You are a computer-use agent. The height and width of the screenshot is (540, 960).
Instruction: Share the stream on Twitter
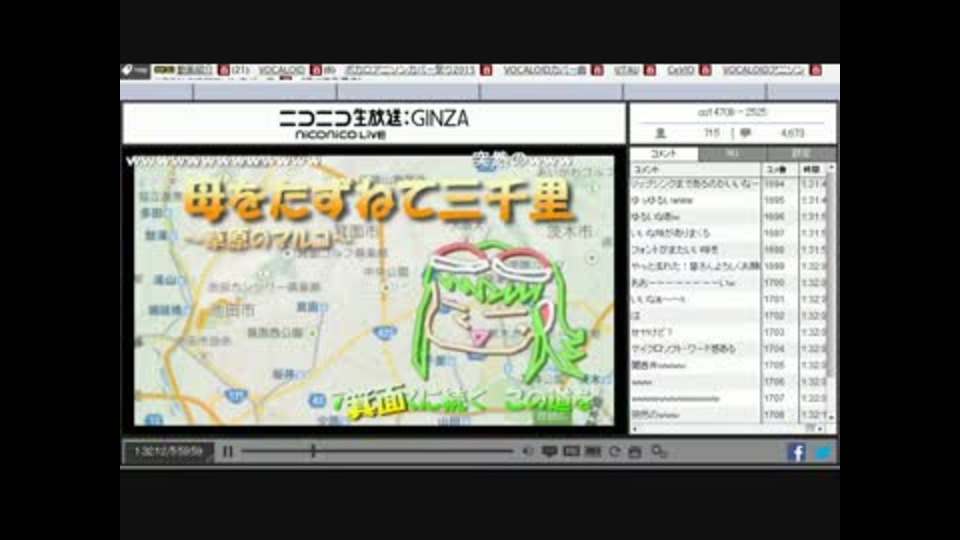823,452
